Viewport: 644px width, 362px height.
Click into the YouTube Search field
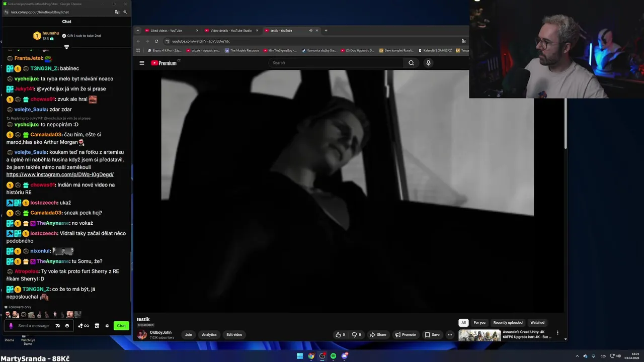(x=336, y=63)
